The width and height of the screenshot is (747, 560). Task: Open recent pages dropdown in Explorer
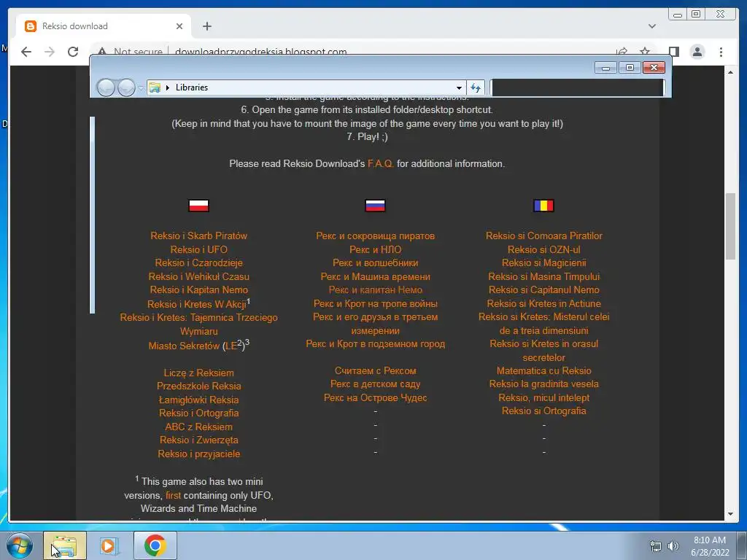tap(141, 88)
